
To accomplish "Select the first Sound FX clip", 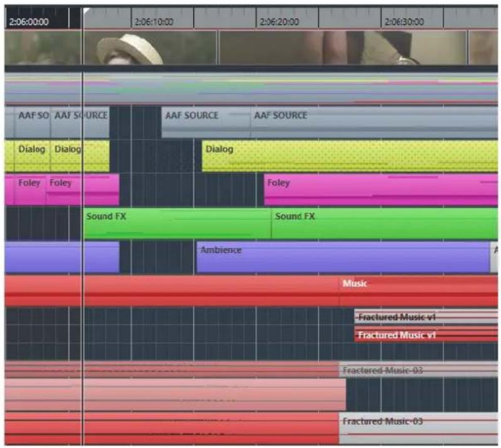I will (x=177, y=223).
